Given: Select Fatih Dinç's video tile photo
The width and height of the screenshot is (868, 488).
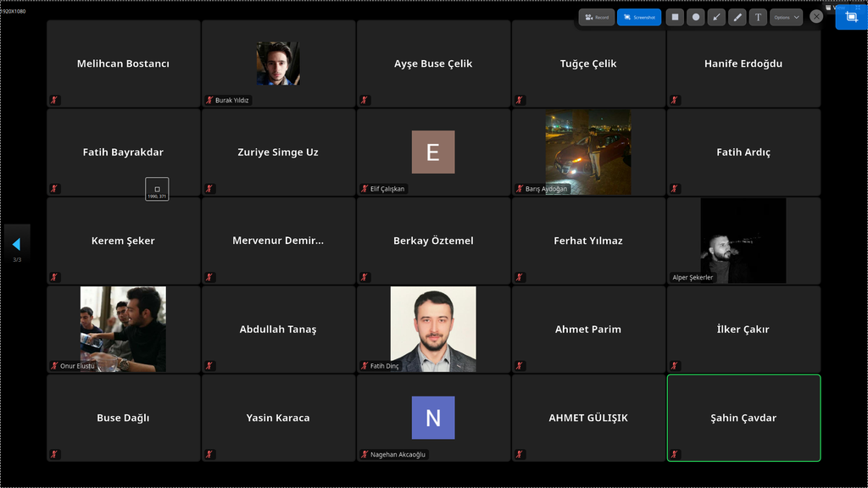Looking at the screenshot, I should (433, 329).
